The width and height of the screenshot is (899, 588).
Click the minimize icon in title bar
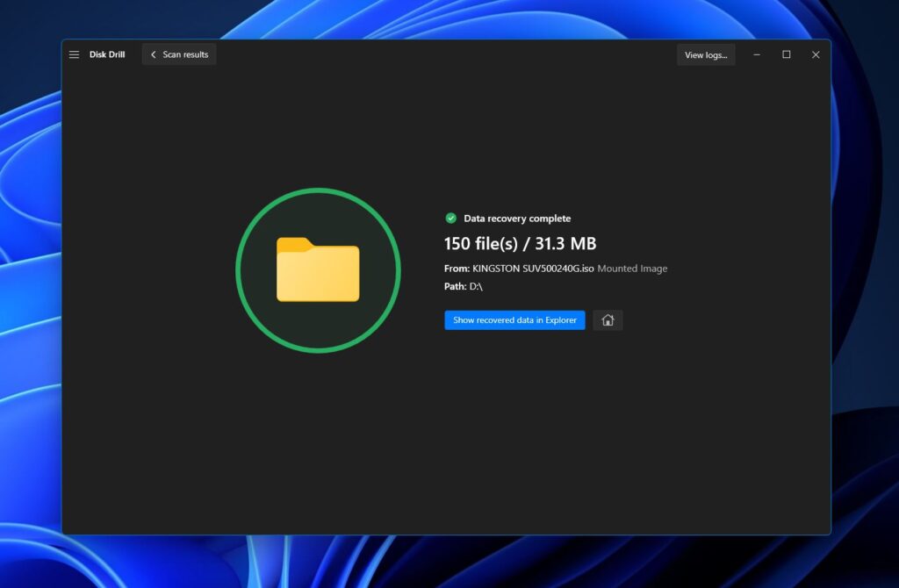(x=757, y=54)
